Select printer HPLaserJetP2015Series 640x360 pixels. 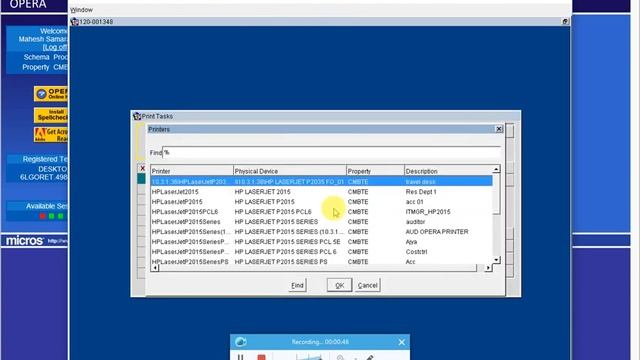pos(186,222)
